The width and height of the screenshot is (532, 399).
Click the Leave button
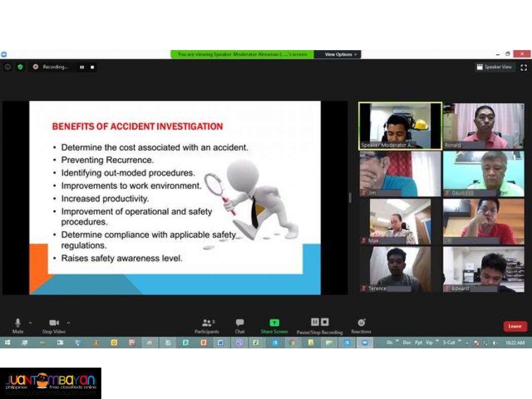click(515, 326)
